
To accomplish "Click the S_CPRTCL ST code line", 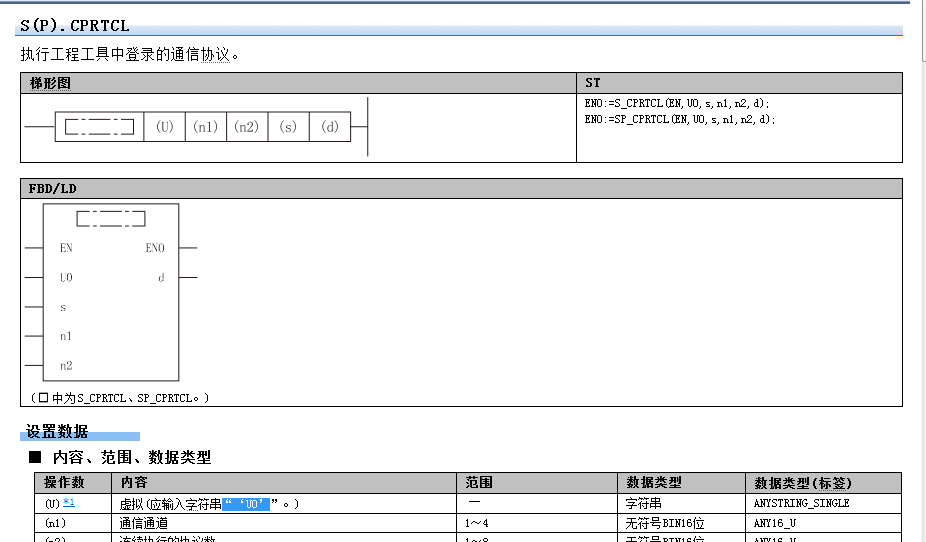I will point(677,104).
